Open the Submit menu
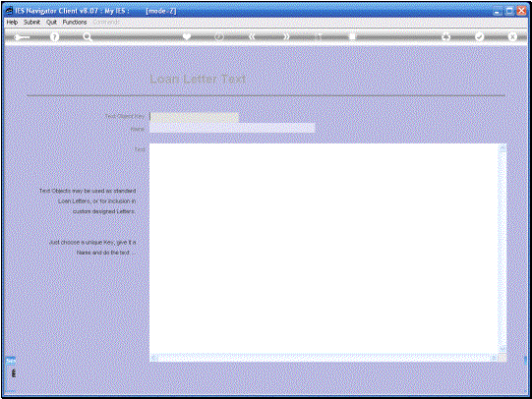 (x=31, y=22)
